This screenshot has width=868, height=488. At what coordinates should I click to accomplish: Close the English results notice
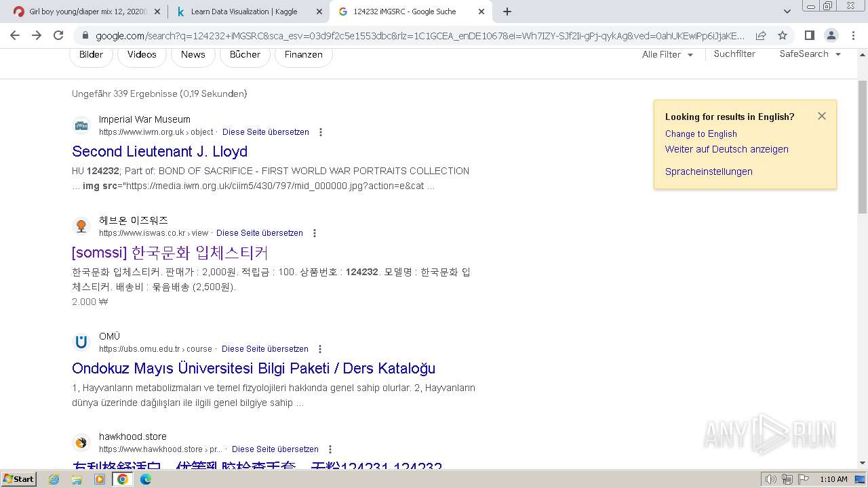coord(821,116)
